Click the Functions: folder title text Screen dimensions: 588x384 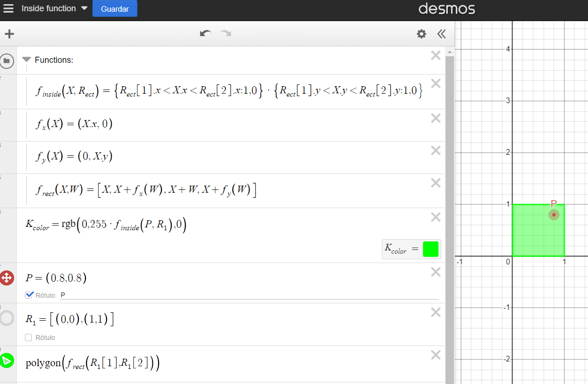click(54, 60)
